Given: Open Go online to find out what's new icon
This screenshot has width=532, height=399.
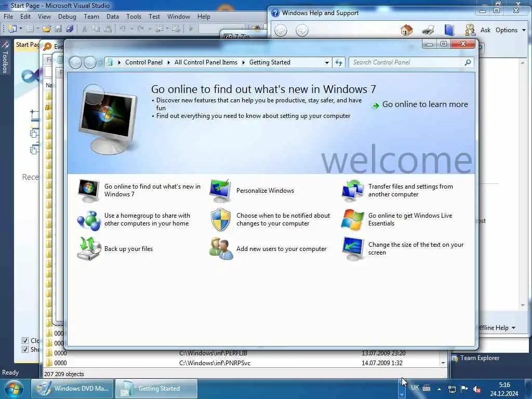Looking at the screenshot, I should [x=88, y=190].
